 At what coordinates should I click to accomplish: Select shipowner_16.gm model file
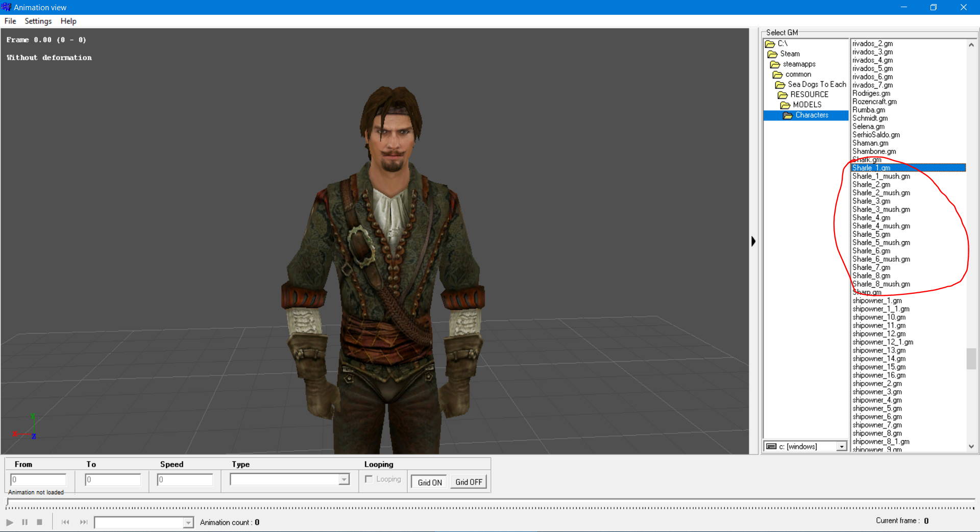tap(879, 375)
